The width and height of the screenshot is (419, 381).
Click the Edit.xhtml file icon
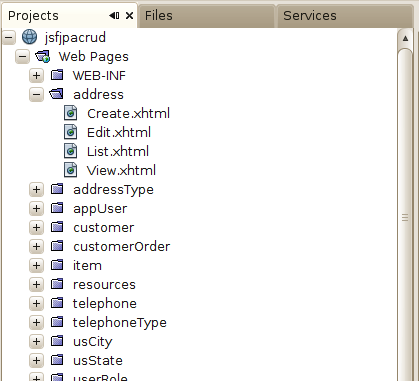click(x=71, y=132)
